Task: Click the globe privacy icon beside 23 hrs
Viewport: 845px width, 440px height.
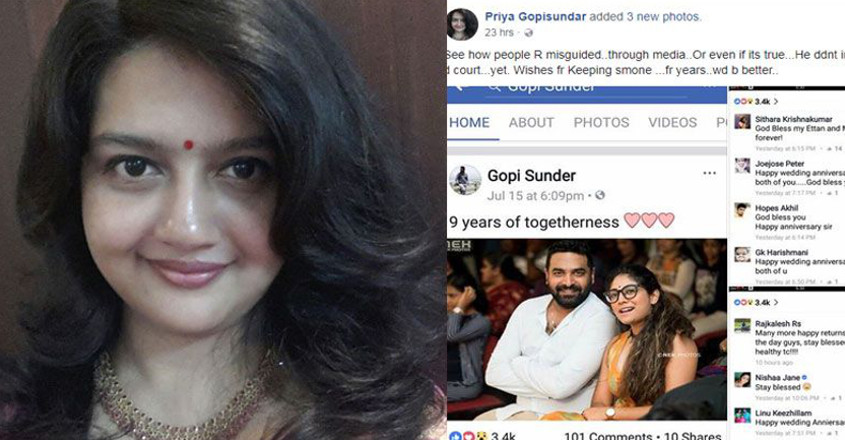Action: click(x=529, y=33)
